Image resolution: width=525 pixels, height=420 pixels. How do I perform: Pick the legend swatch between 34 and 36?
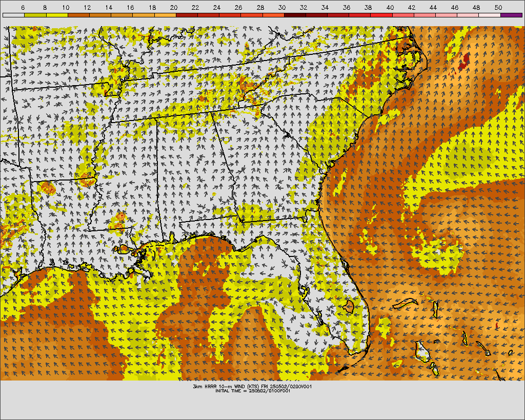tap(338, 15)
